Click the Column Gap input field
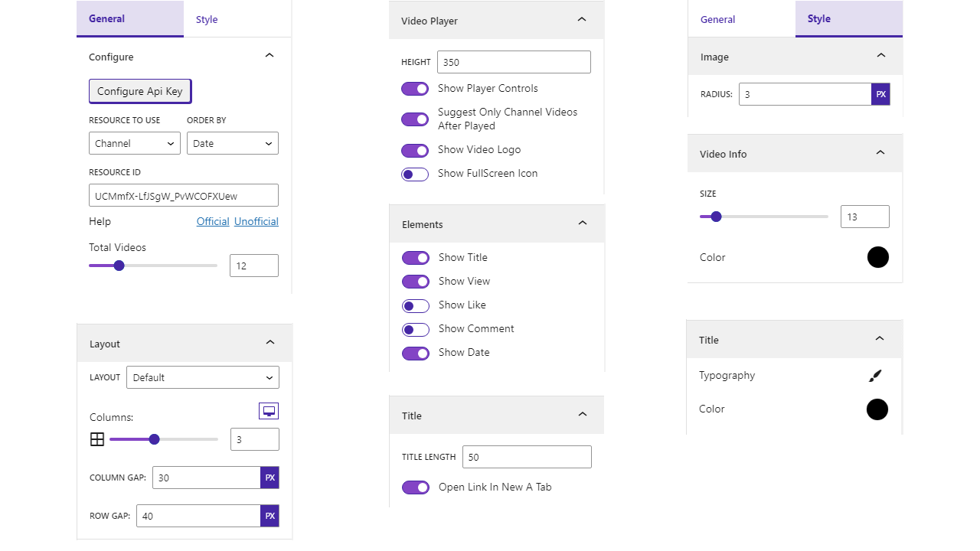The image size is (980, 551). point(207,478)
